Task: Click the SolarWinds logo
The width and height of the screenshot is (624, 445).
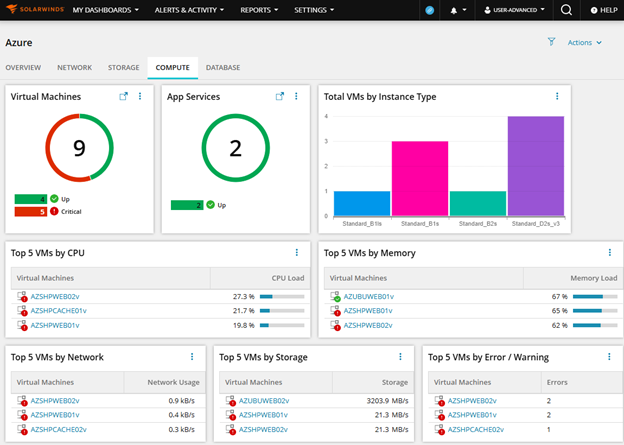Action: click(35, 9)
